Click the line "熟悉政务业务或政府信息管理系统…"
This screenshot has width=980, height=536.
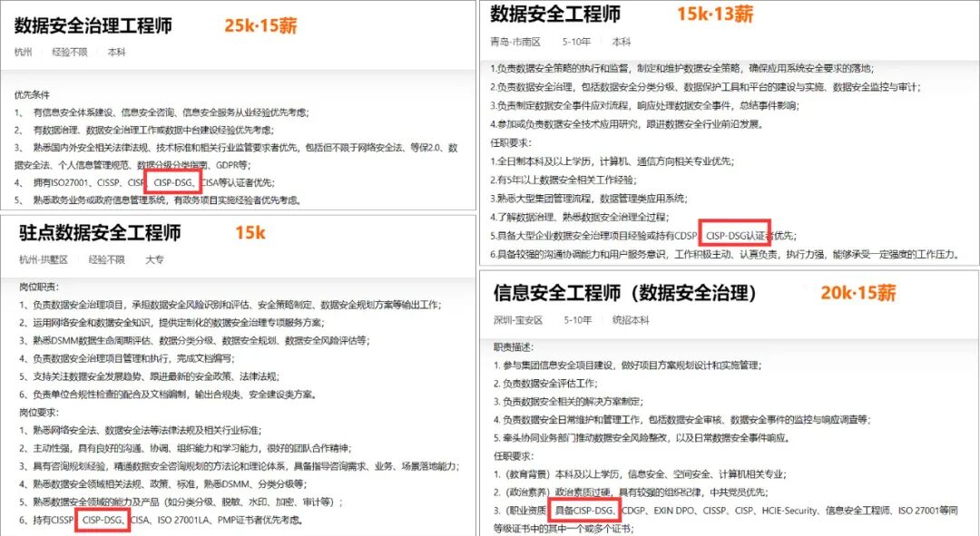[159, 200]
